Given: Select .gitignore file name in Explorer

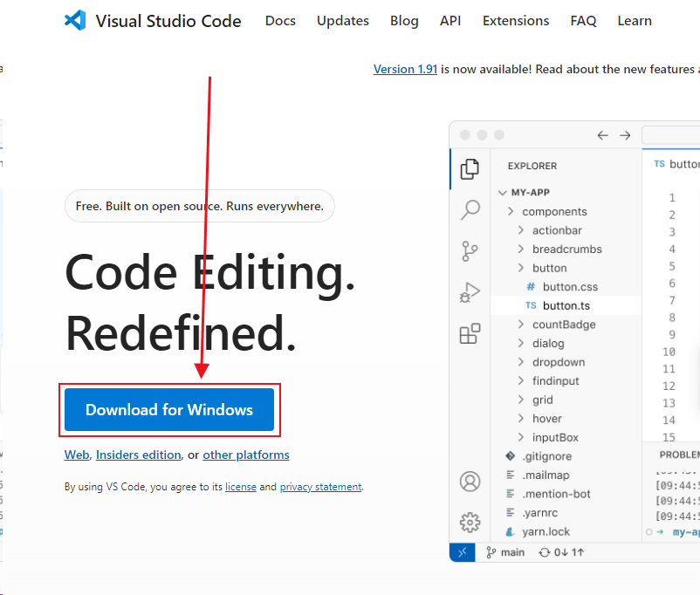Looking at the screenshot, I should point(547,456).
